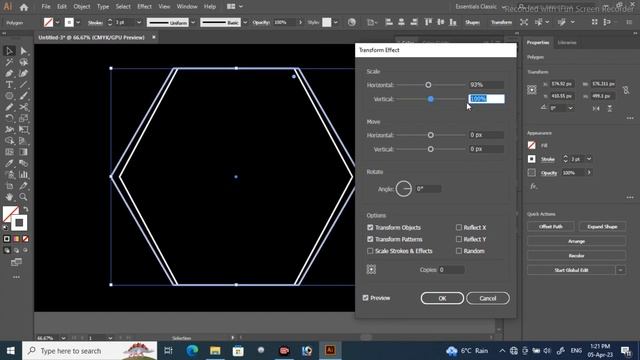Open the Effect menu

144,7
